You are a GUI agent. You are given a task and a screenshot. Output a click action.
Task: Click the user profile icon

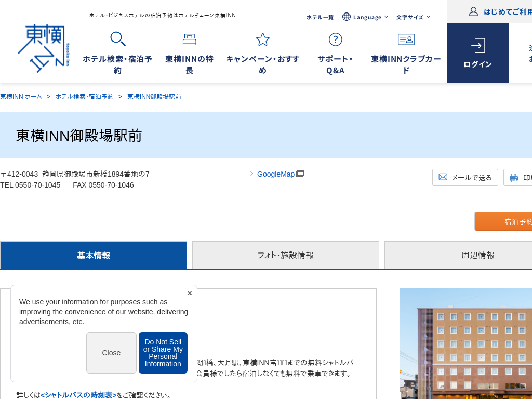[x=473, y=11]
